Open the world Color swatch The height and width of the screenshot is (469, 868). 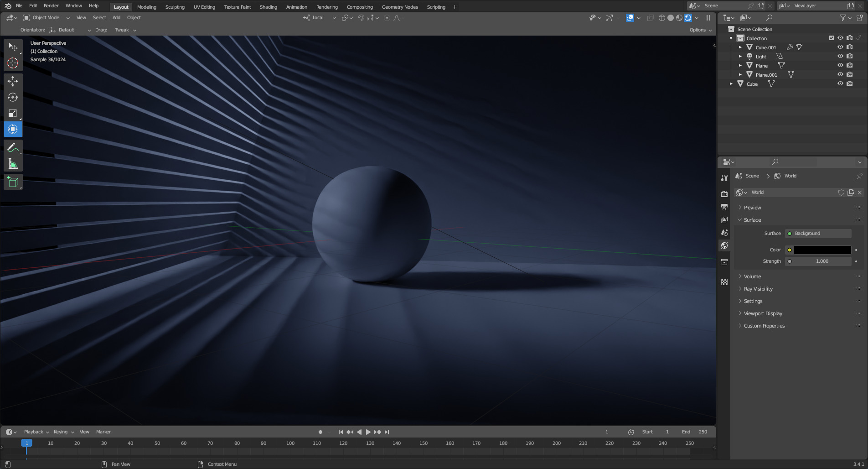pyautogui.click(x=822, y=250)
